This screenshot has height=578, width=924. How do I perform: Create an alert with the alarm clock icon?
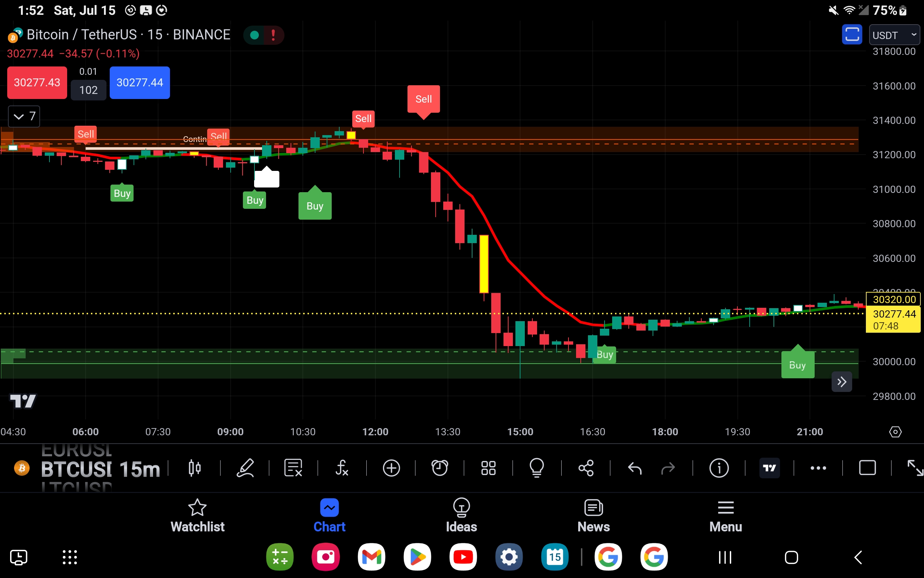pos(440,468)
